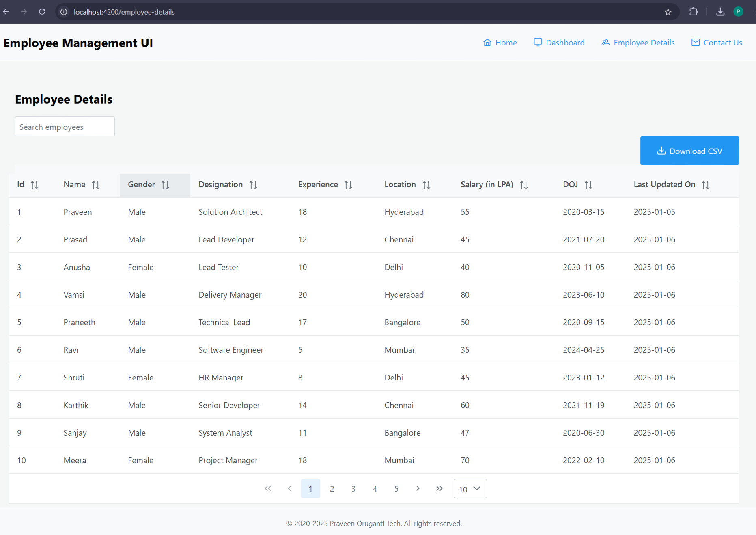The image size is (756, 535).
Task: Click the Last Updated On sort icon
Action: pyautogui.click(x=706, y=185)
